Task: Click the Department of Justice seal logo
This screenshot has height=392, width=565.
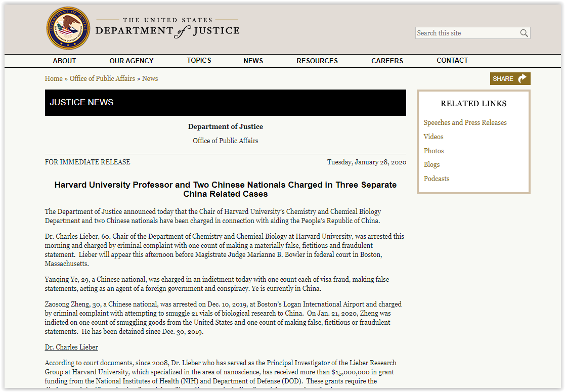Action: click(68, 28)
